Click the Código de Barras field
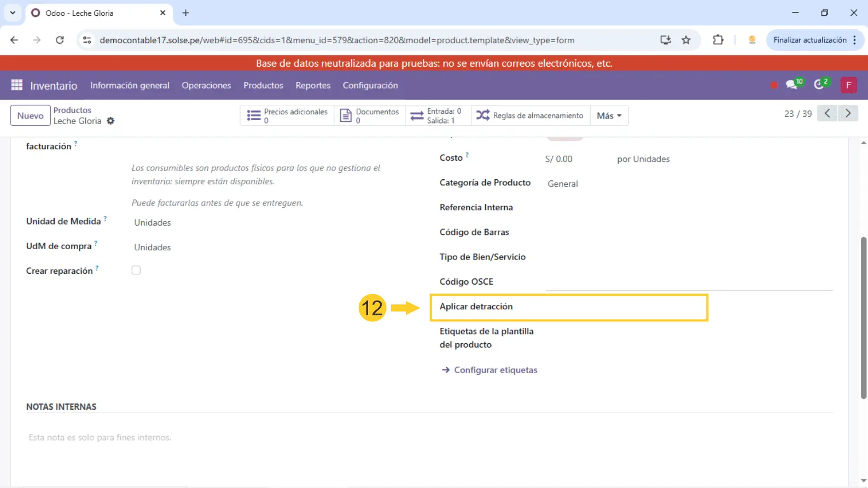This screenshot has width=868, height=488. pyautogui.click(x=689, y=232)
